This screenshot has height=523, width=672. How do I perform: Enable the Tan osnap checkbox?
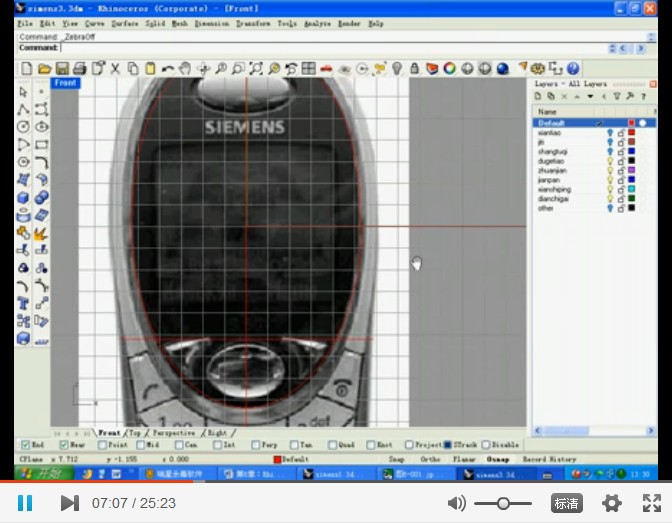[294, 445]
